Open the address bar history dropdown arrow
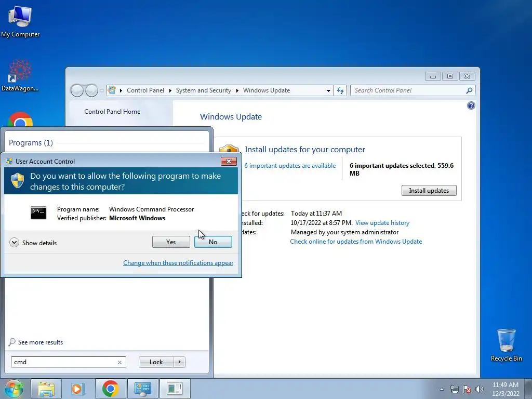The image size is (532, 399). tap(328, 90)
